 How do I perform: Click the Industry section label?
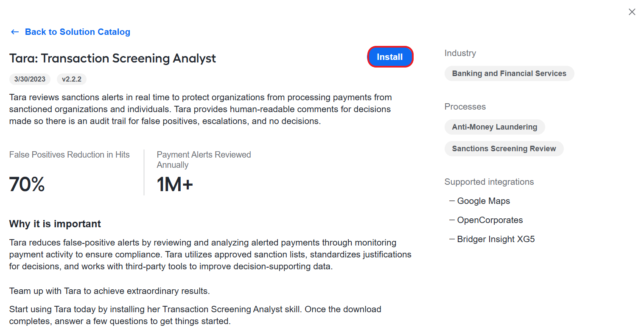(460, 53)
